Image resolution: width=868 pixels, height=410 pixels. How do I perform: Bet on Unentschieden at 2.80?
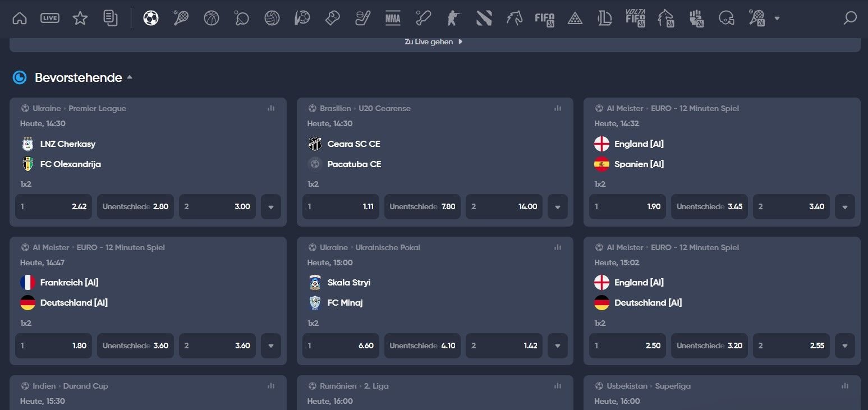135,206
